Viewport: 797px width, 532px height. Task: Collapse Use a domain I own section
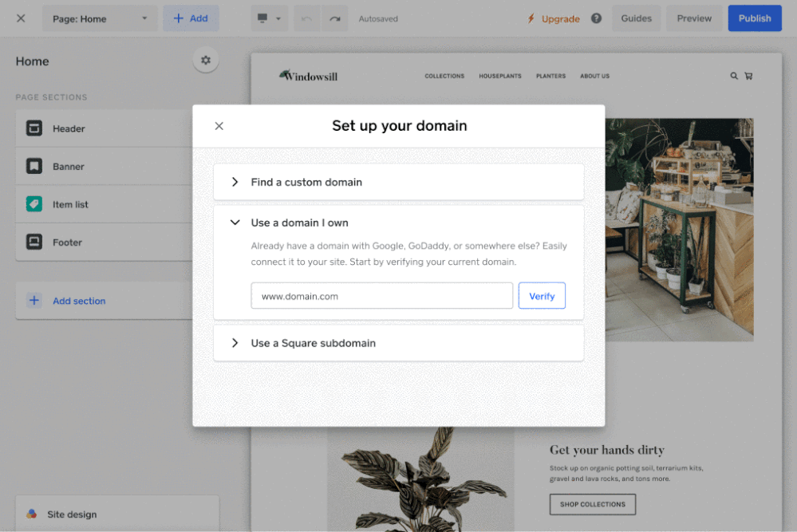[235, 223]
